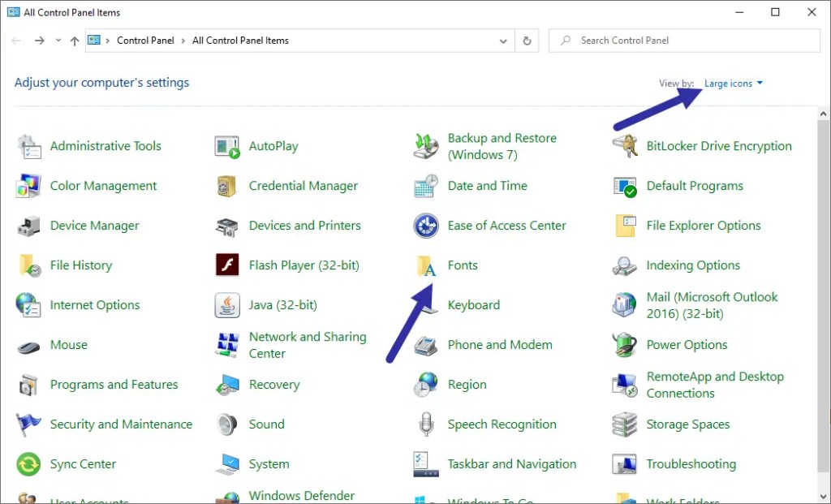Image resolution: width=831 pixels, height=504 pixels.
Task: Click the Default Programs icon
Action: 625,186
